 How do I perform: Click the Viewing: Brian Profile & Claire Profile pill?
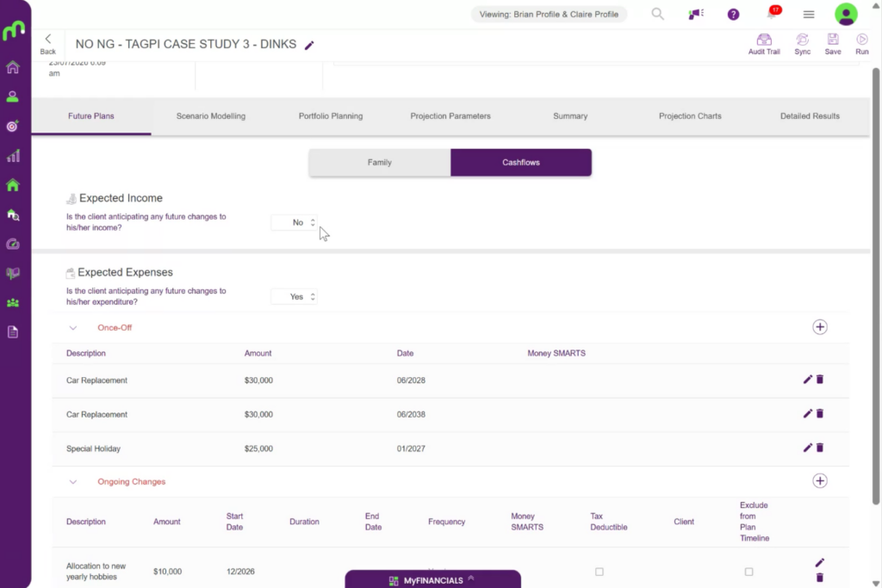[x=549, y=15]
